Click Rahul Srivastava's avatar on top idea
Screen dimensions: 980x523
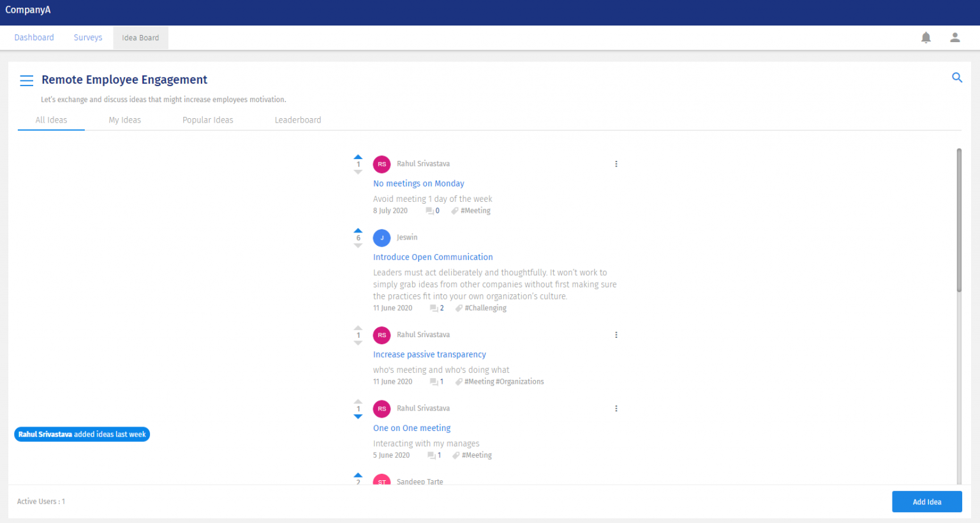tap(382, 163)
